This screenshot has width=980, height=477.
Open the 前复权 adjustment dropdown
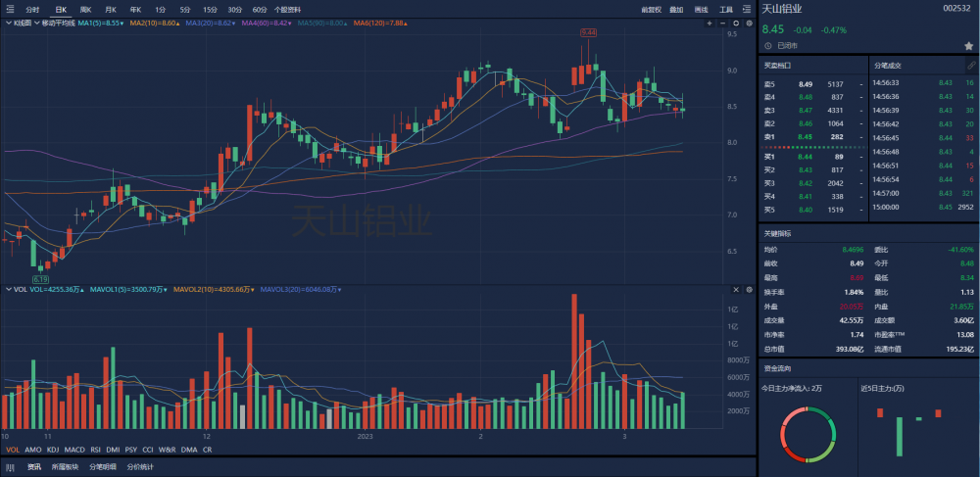click(652, 9)
